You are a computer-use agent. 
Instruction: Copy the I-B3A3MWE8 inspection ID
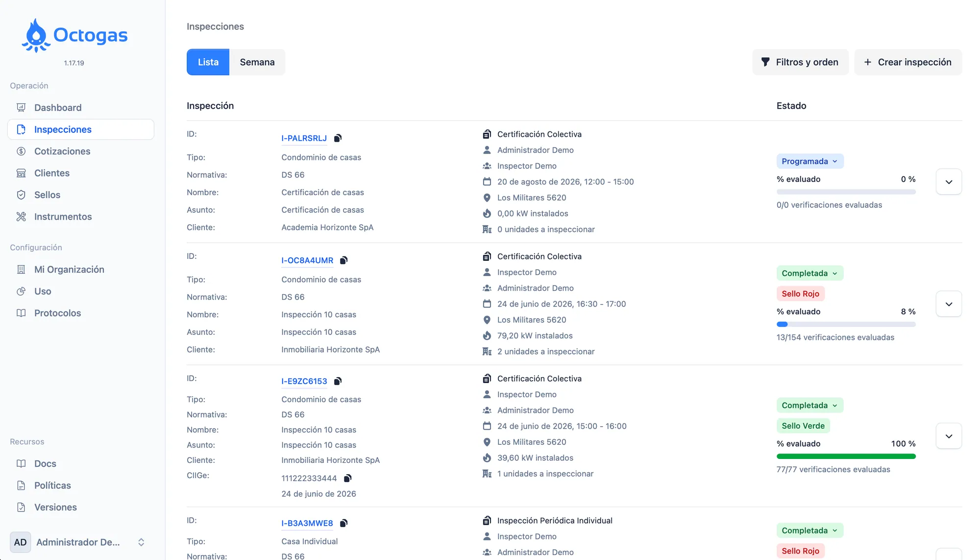(344, 523)
